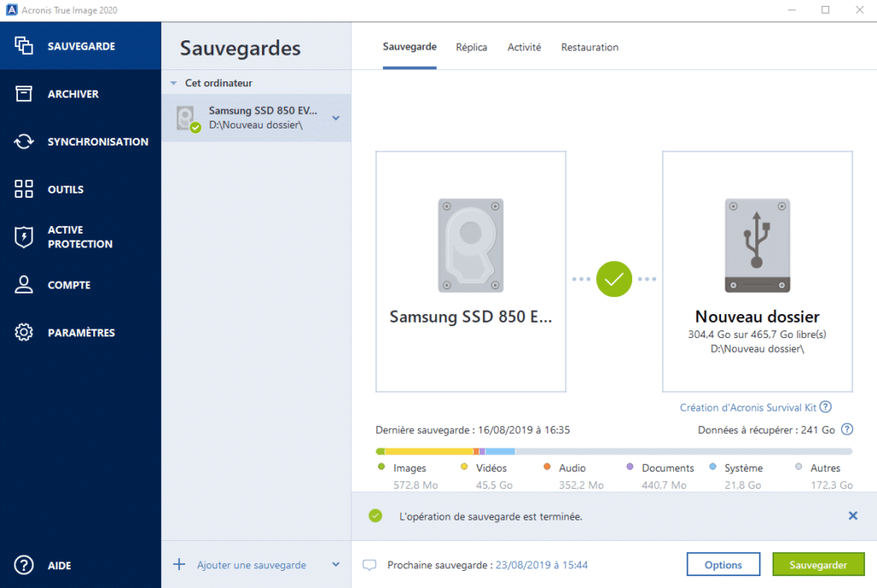The width and height of the screenshot is (877, 588).
Task: Open ACTIVE PROTECTION label in sidebar
Action: [x=80, y=237]
